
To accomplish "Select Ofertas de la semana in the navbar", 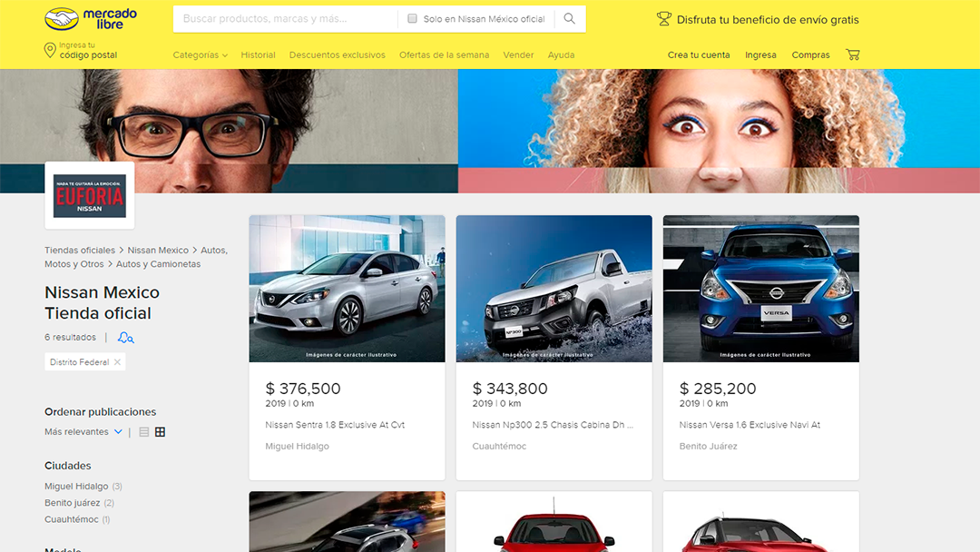I will click(x=444, y=54).
